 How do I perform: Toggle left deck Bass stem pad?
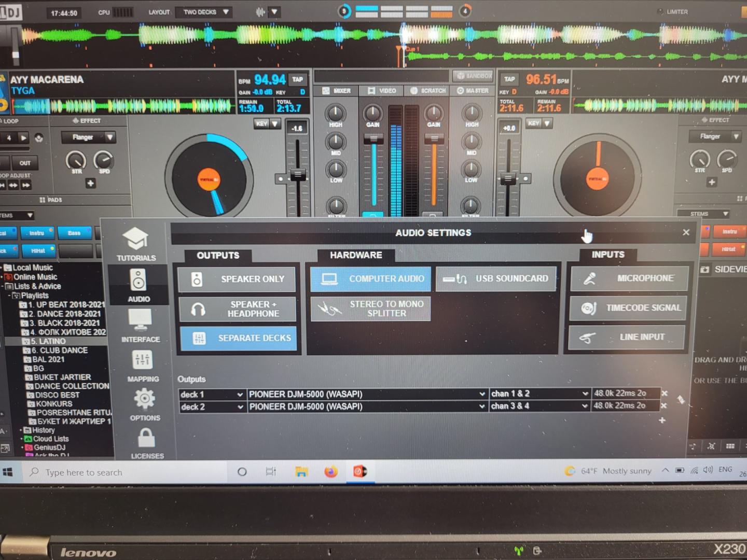(75, 233)
